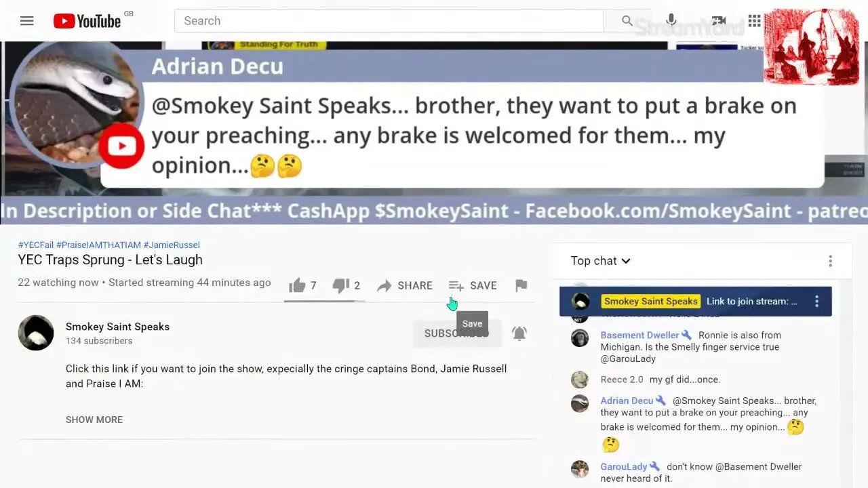Open pinned message options menu

[816, 301]
